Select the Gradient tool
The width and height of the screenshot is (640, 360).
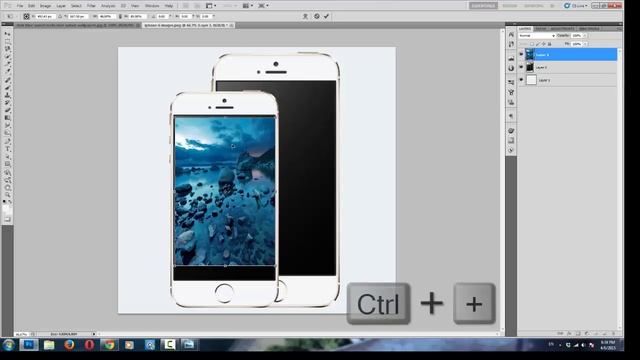pyautogui.click(x=7, y=118)
